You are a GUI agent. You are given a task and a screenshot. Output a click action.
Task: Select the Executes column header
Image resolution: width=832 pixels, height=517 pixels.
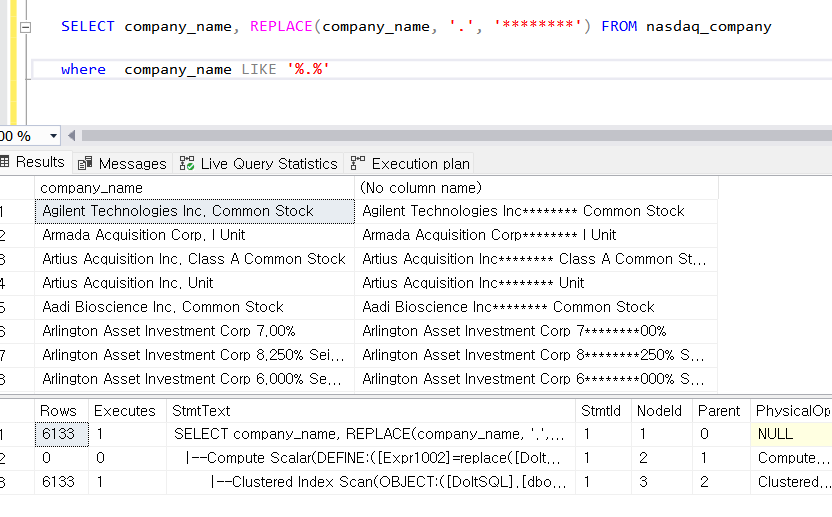(127, 411)
